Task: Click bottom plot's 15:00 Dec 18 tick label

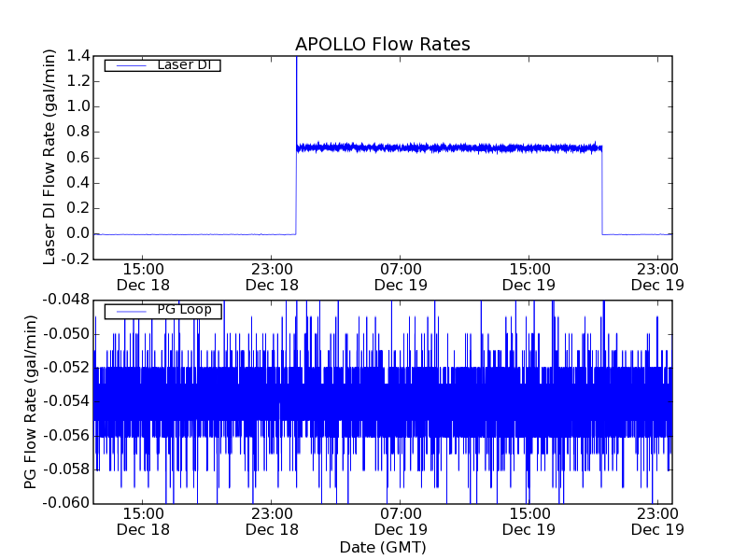Action: (144, 522)
